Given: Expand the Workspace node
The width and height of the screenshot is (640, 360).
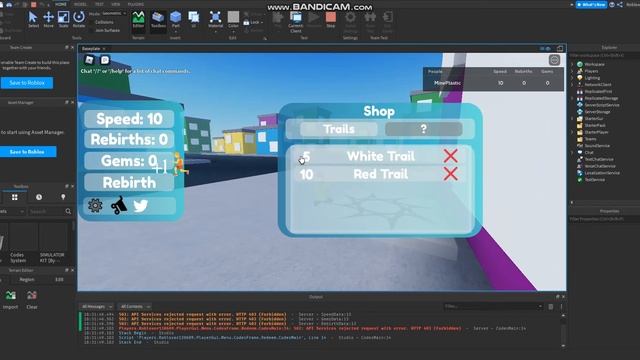Looking at the screenshot, I should pos(572,64).
